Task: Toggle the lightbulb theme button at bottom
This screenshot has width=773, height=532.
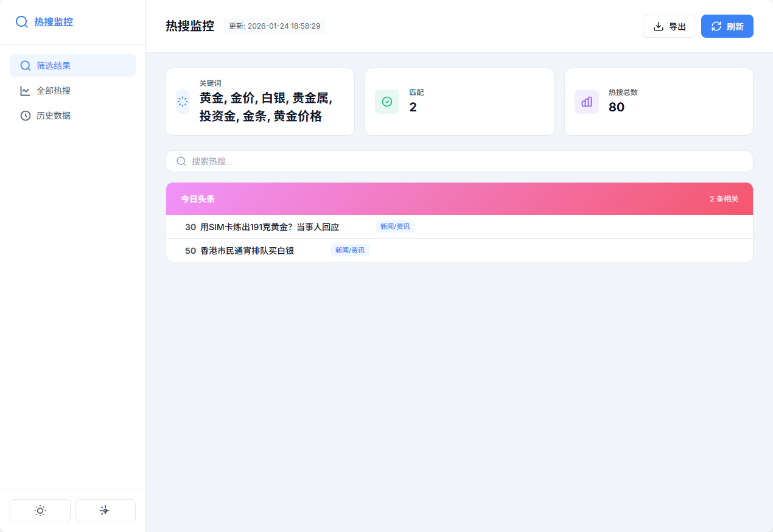Action: point(105,511)
